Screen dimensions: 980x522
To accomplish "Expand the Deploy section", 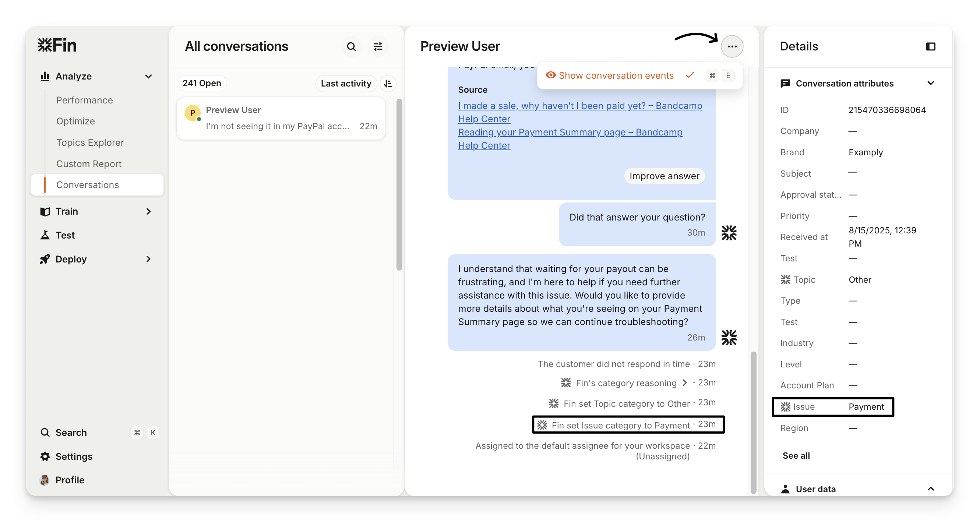I will coord(148,259).
